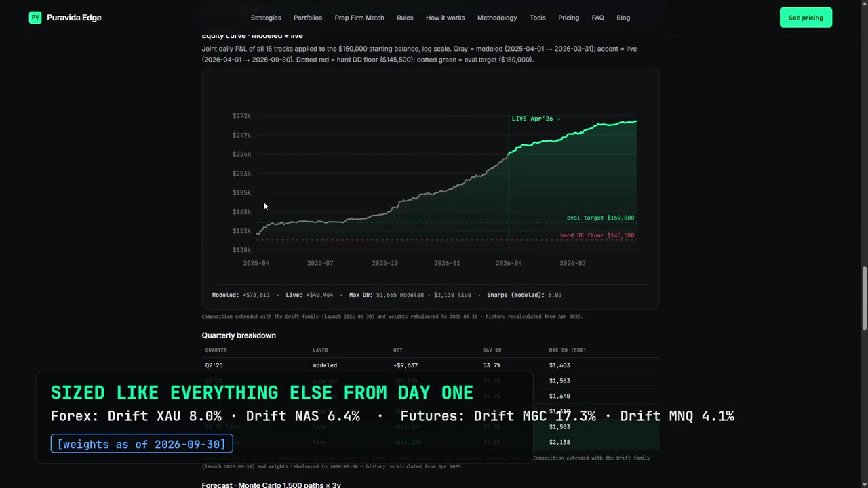Click the Modeled +$73,611 stat

[x=241, y=295]
